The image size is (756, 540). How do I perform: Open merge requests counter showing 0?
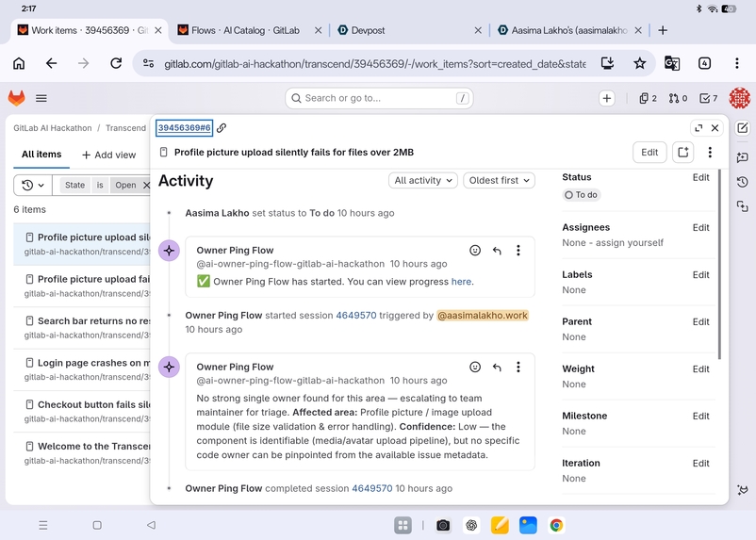(x=678, y=98)
